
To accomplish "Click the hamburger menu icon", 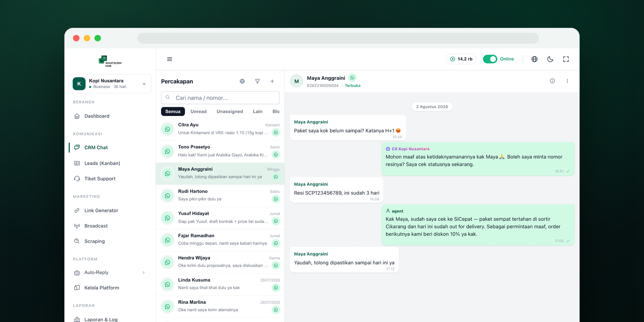I will 169,59.
